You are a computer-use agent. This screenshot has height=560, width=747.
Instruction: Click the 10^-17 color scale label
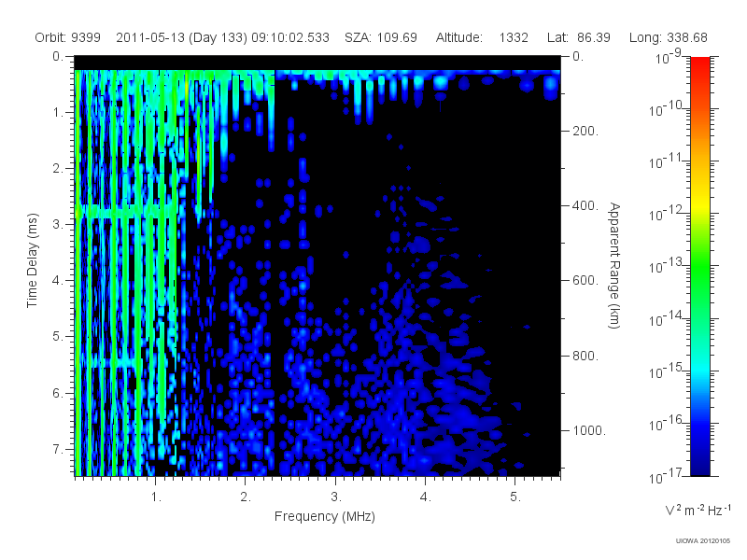pos(665,477)
